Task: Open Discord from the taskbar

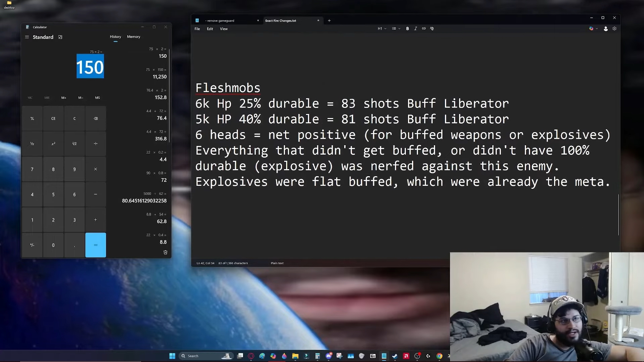Action: pos(329,356)
